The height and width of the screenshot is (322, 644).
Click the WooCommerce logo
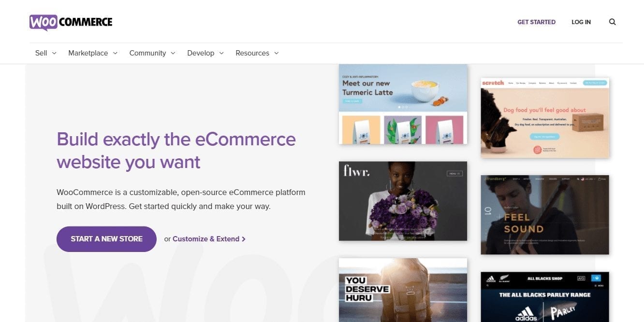(70, 22)
